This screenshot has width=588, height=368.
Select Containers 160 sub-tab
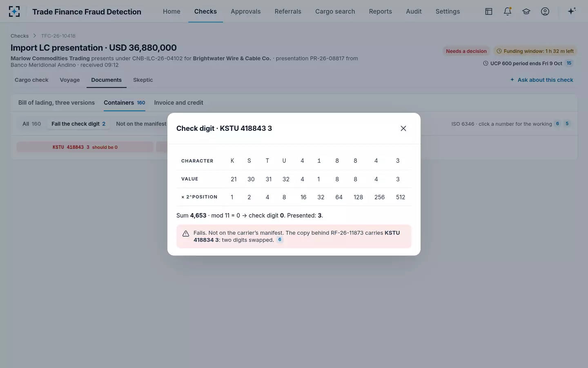pos(124,103)
